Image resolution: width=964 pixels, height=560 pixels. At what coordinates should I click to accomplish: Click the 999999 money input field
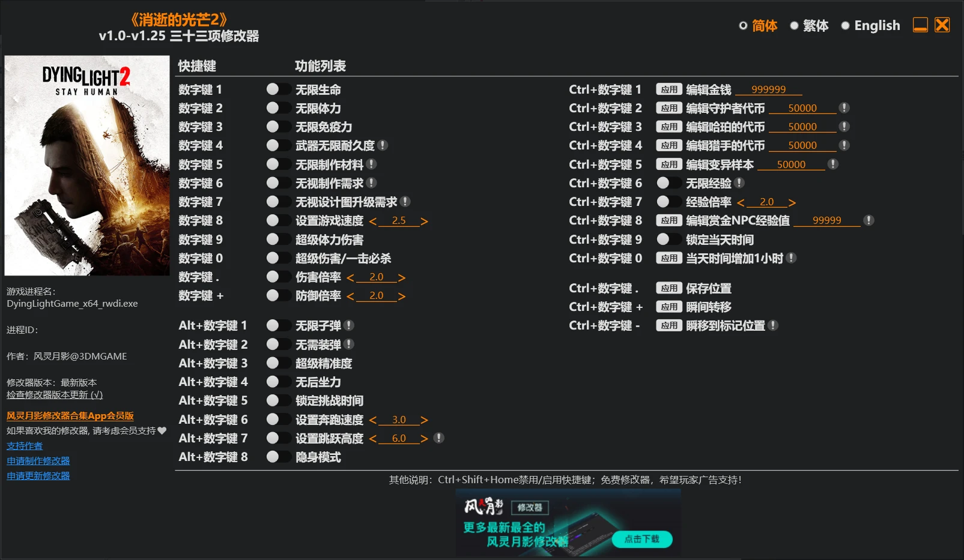tap(770, 89)
